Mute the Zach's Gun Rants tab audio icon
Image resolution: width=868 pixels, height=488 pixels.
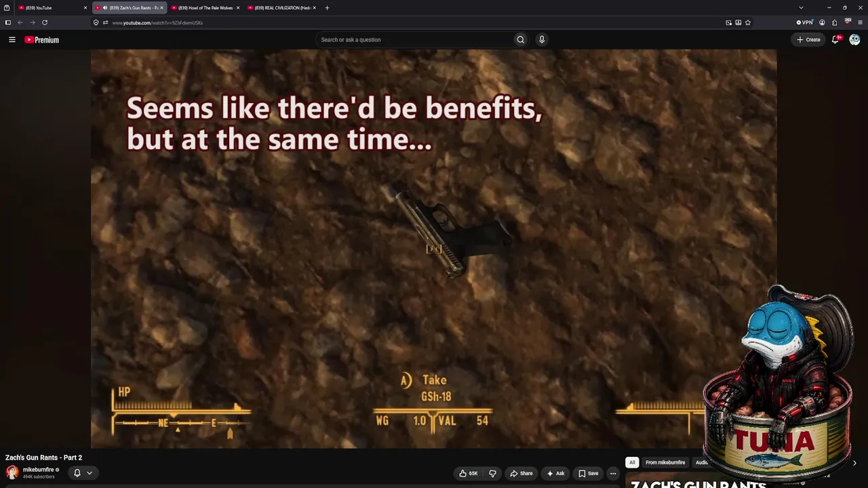[104, 8]
